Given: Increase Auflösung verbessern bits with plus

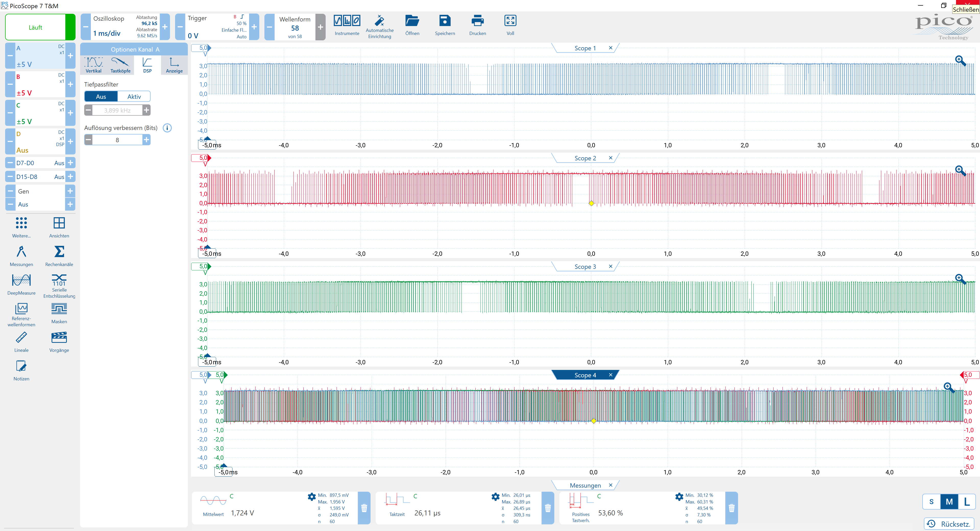Looking at the screenshot, I should coord(146,140).
